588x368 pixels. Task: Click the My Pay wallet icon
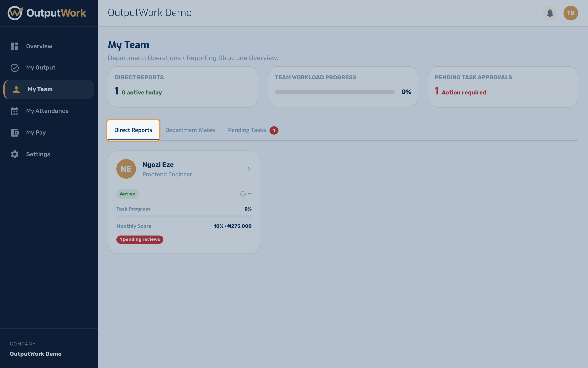[14, 133]
